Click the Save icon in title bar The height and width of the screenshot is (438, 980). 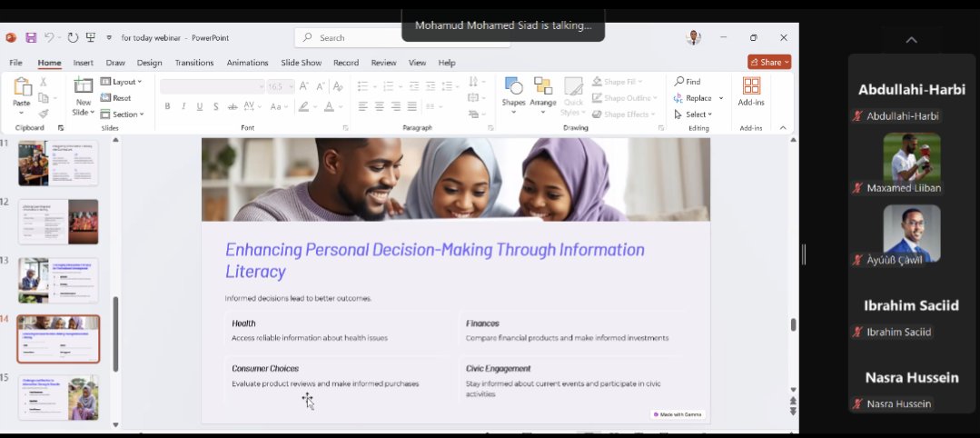(x=31, y=37)
